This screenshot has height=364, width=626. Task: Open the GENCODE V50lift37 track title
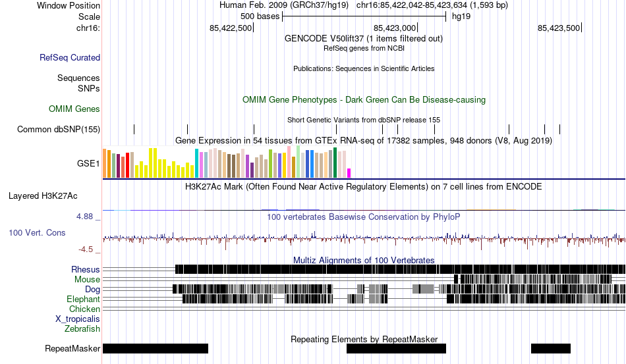point(363,39)
